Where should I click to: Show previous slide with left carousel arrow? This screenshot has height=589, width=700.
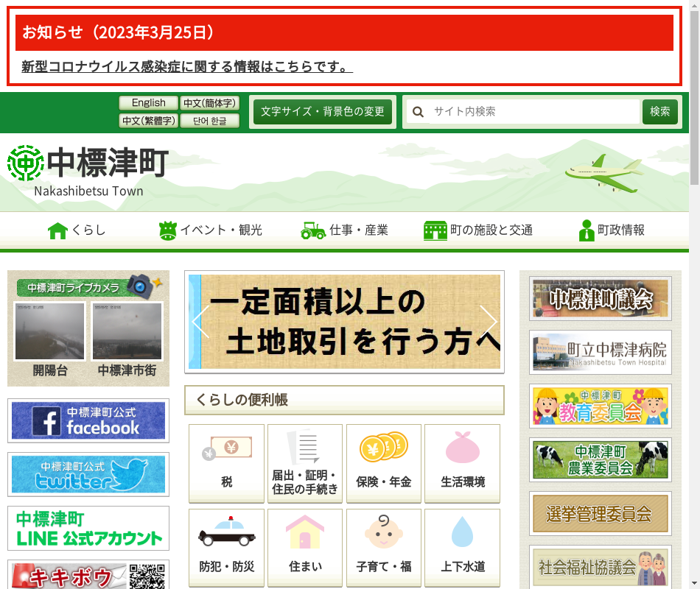200,322
